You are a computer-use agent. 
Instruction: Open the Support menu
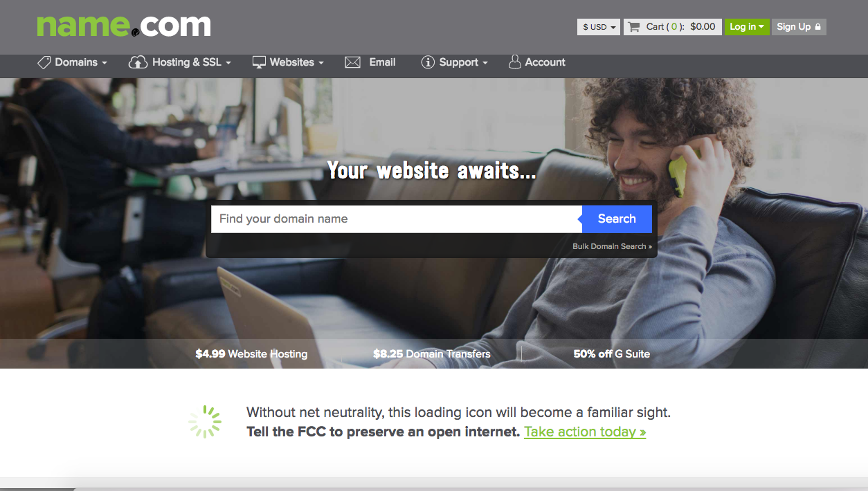click(x=455, y=62)
